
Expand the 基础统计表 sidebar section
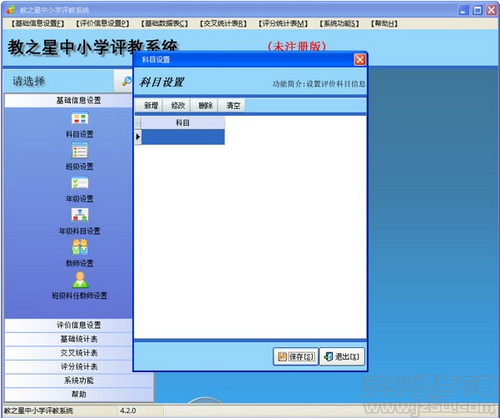coord(68,339)
